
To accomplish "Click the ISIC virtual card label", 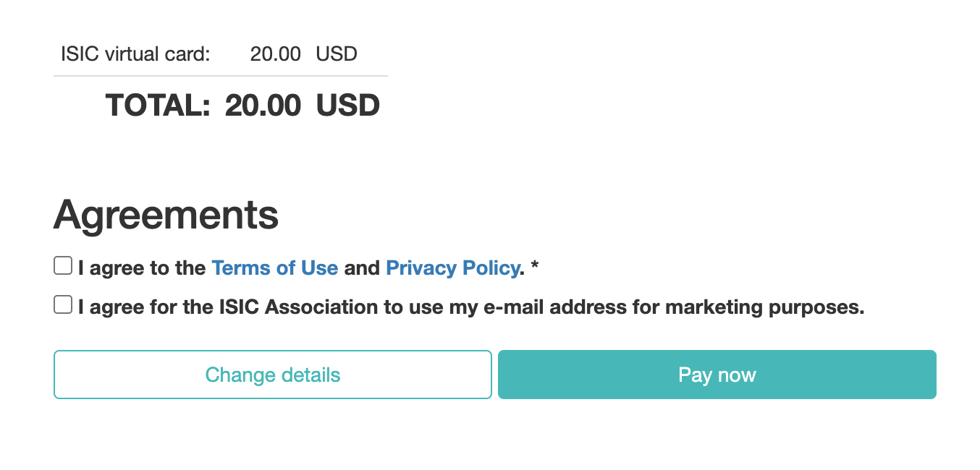I will [x=135, y=54].
